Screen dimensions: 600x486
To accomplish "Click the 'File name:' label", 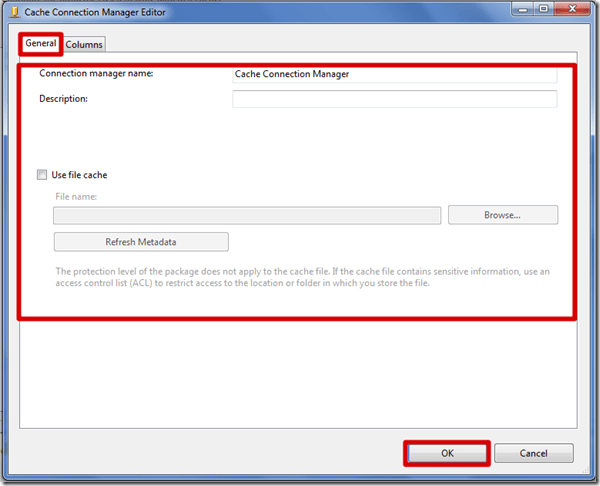I will [76, 198].
